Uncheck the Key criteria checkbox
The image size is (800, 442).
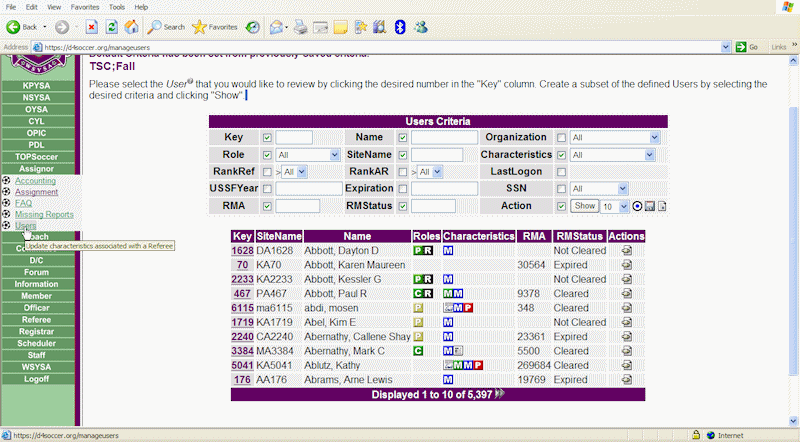(266, 138)
